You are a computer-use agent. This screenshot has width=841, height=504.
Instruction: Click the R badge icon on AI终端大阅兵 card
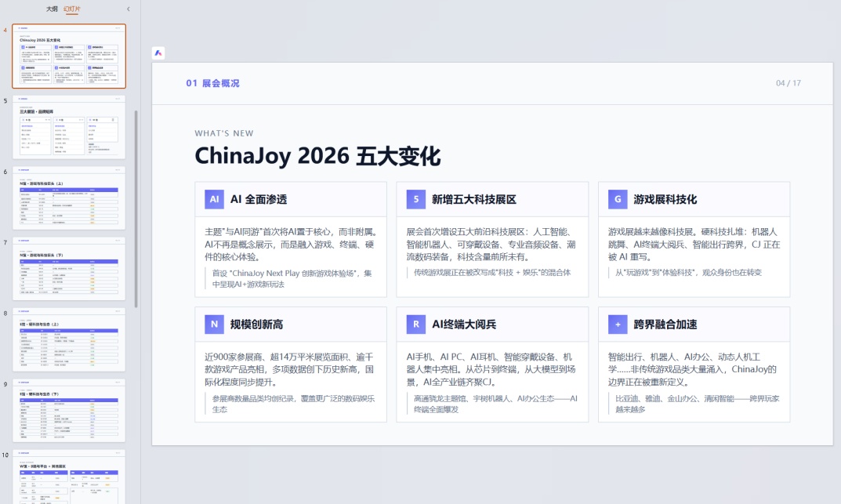click(415, 324)
